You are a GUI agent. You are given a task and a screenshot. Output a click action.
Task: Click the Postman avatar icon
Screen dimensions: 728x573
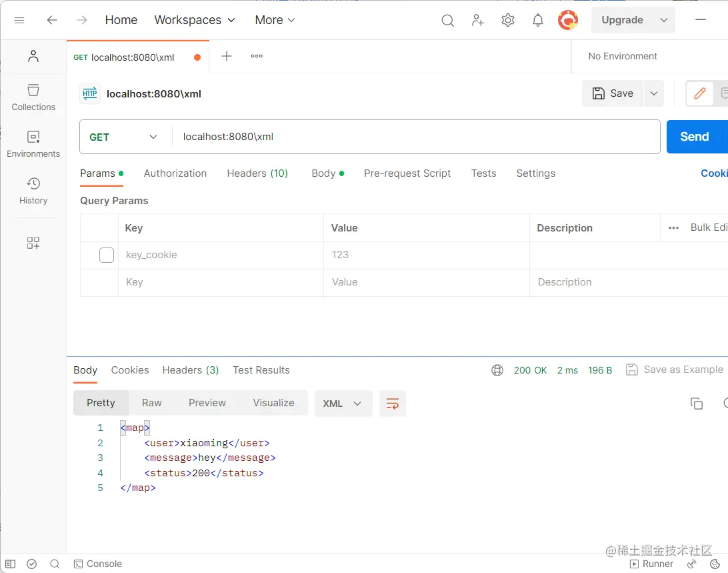click(568, 20)
